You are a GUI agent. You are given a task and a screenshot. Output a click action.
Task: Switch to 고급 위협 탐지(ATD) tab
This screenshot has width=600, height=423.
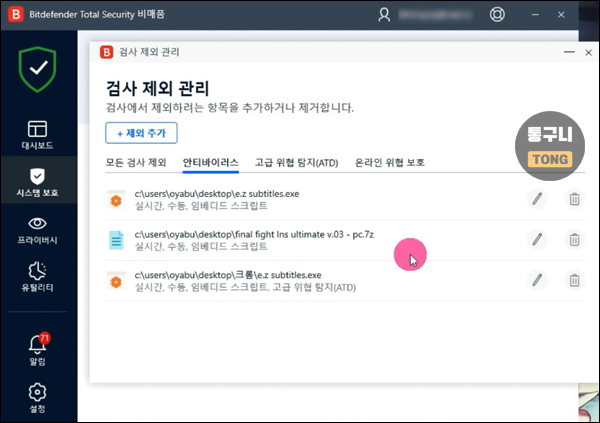(x=297, y=162)
